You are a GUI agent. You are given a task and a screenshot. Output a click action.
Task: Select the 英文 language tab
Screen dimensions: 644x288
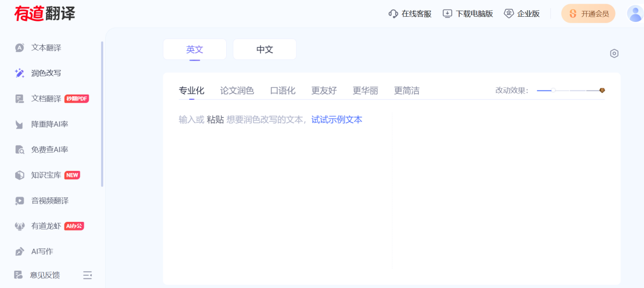point(195,49)
